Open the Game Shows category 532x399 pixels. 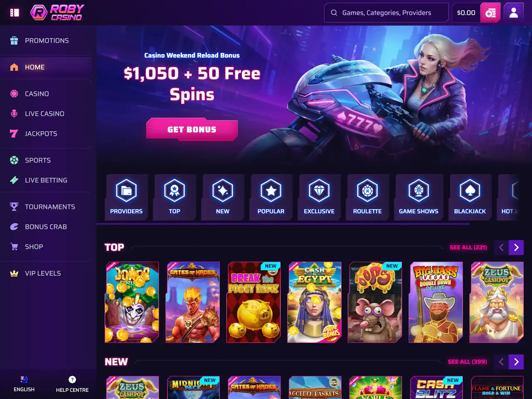419,197
